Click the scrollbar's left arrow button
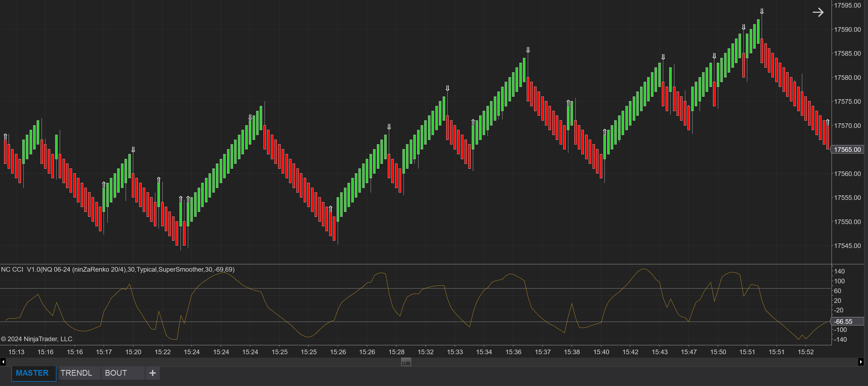This screenshot has width=868, height=386. click(3, 362)
